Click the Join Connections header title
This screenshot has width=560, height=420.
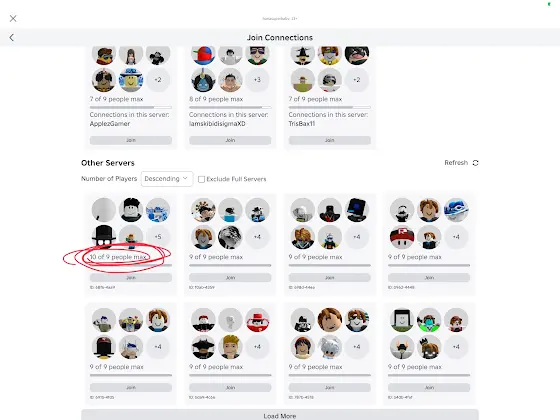(280, 38)
